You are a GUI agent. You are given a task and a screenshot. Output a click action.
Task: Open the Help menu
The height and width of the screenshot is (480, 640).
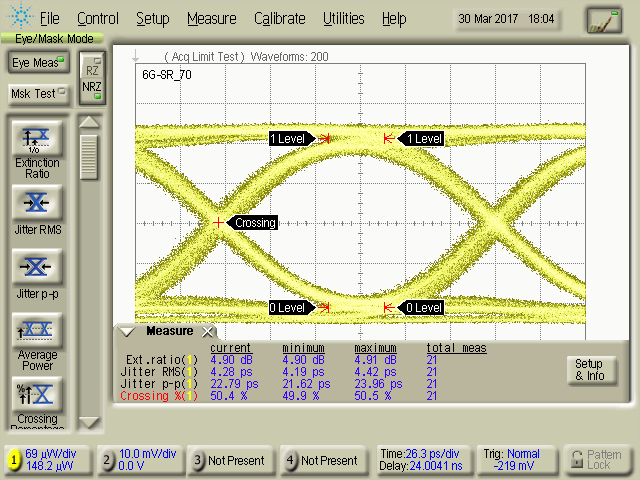pos(394,19)
